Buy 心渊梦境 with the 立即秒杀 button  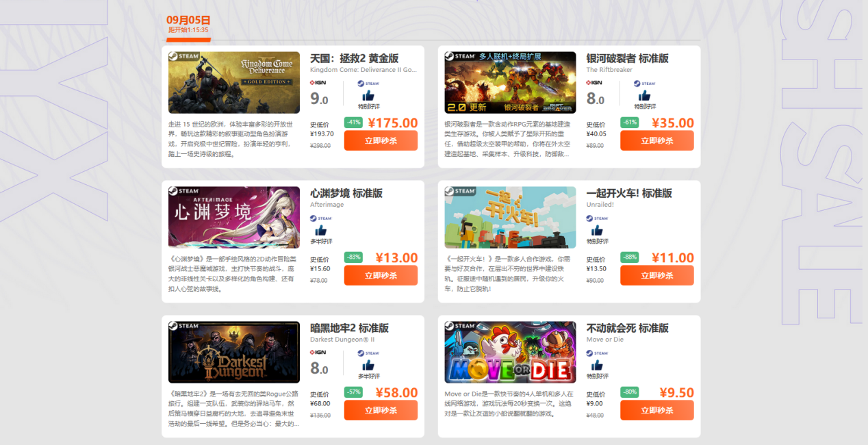[381, 275]
